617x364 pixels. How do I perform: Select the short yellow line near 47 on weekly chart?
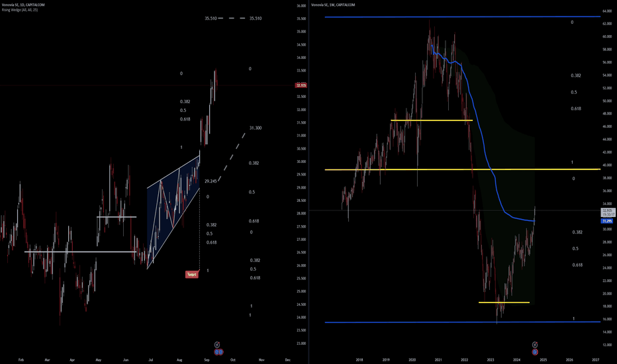coord(432,120)
